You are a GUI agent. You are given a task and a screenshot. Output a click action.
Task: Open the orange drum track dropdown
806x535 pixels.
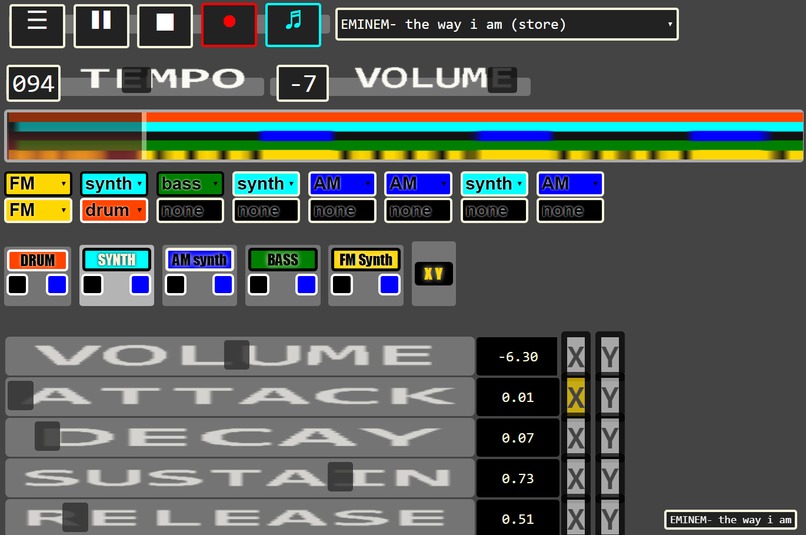pos(114,211)
